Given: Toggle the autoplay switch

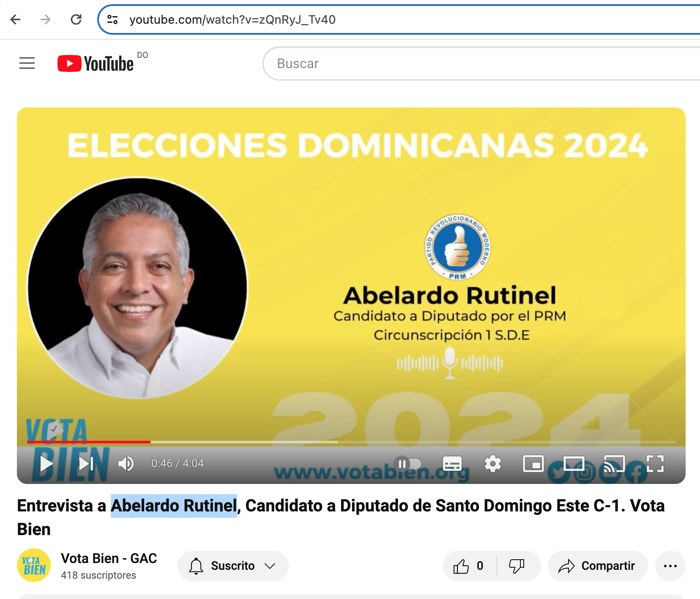Looking at the screenshot, I should pyautogui.click(x=408, y=464).
